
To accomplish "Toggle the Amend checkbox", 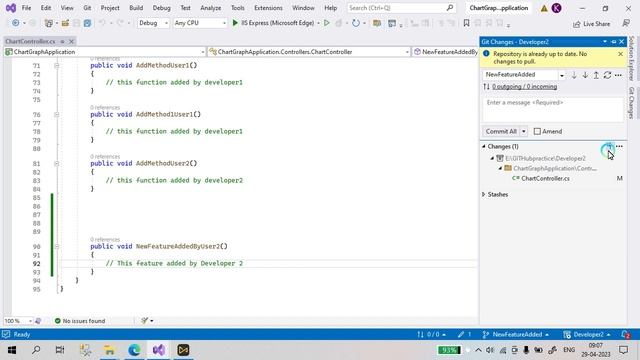I will pyautogui.click(x=537, y=131).
